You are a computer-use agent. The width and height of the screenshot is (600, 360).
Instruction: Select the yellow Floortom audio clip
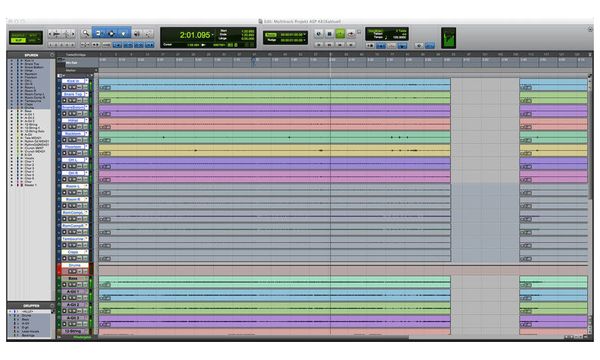pyautogui.click(x=274, y=150)
